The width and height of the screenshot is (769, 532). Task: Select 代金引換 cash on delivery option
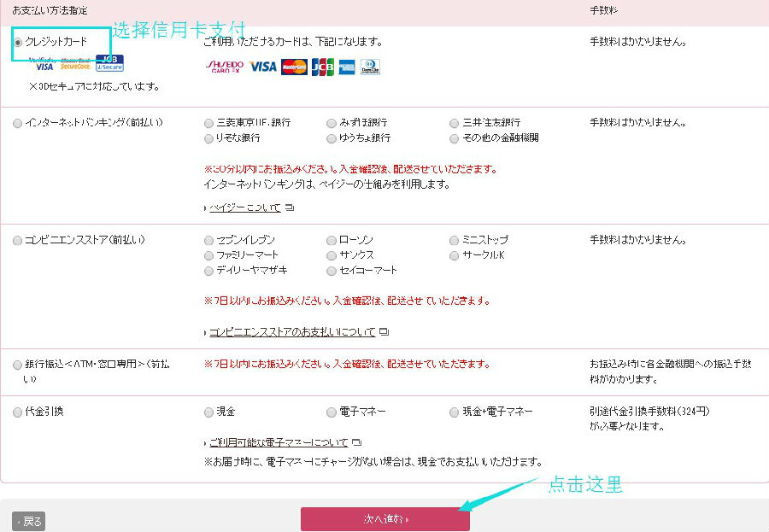coord(19,412)
